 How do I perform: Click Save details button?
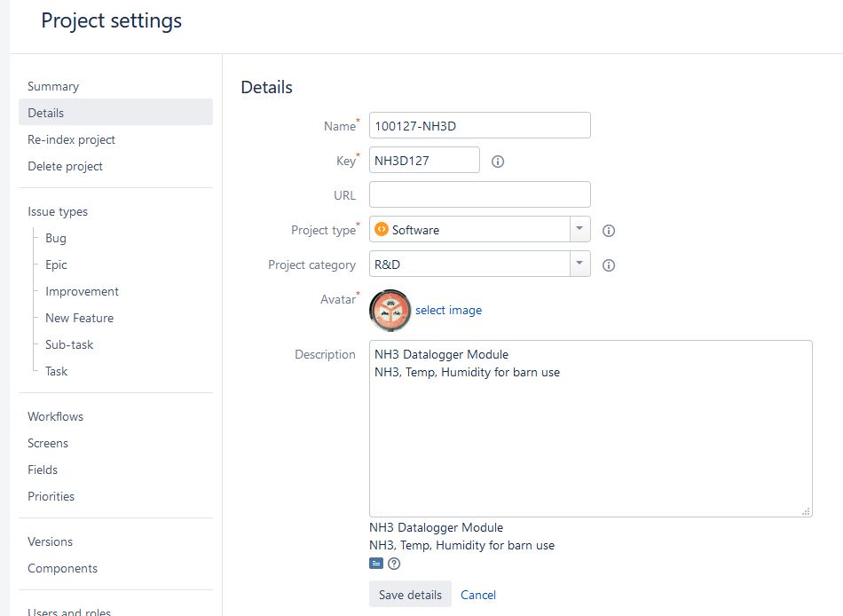(410, 595)
